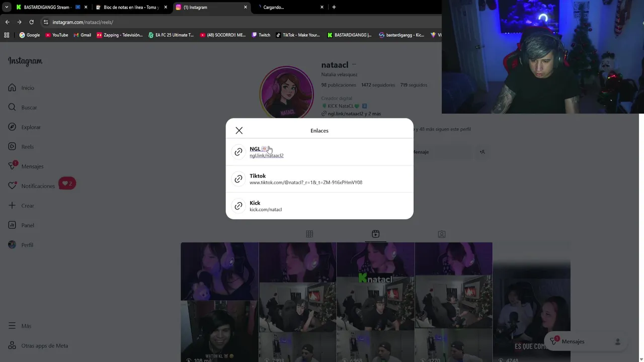
Task: Click the Instagram logo
Action: (25, 61)
